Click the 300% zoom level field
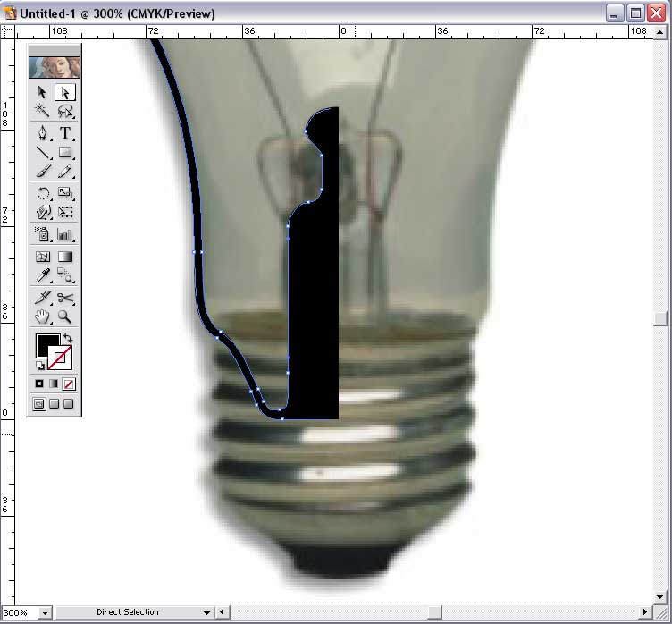Viewport: 672px width, 624px height. point(21,612)
